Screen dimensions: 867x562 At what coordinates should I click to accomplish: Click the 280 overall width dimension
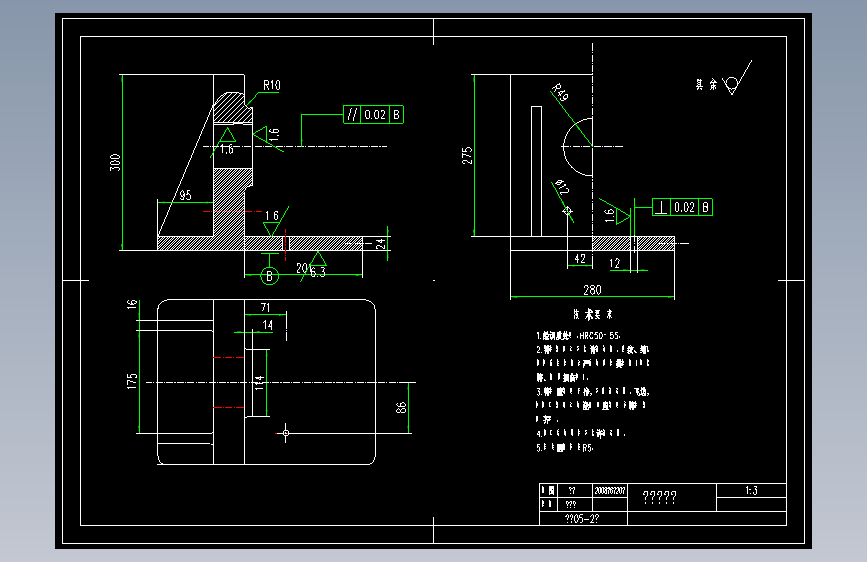click(x=592, y=290)
